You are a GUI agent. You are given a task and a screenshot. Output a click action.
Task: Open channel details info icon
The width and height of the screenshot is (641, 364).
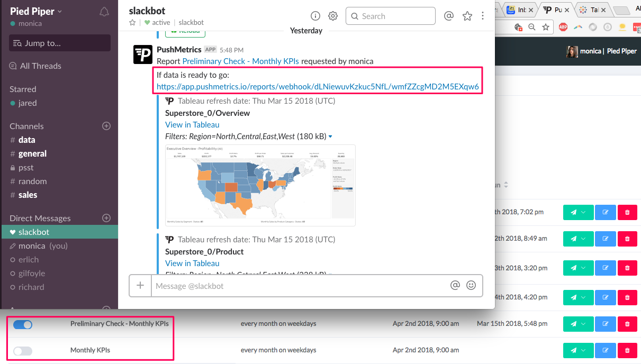click(x=315, y=16)
